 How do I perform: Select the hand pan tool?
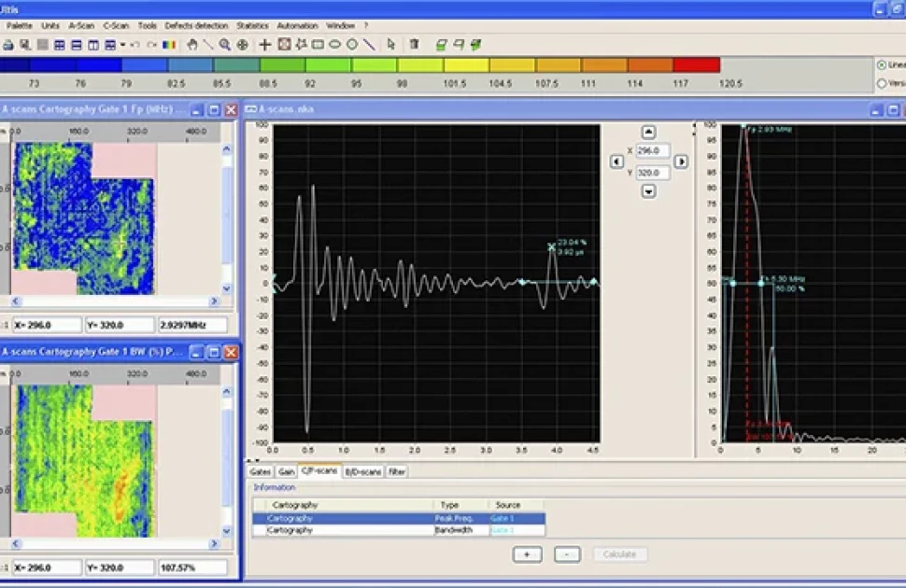click(x=192, y=44)
